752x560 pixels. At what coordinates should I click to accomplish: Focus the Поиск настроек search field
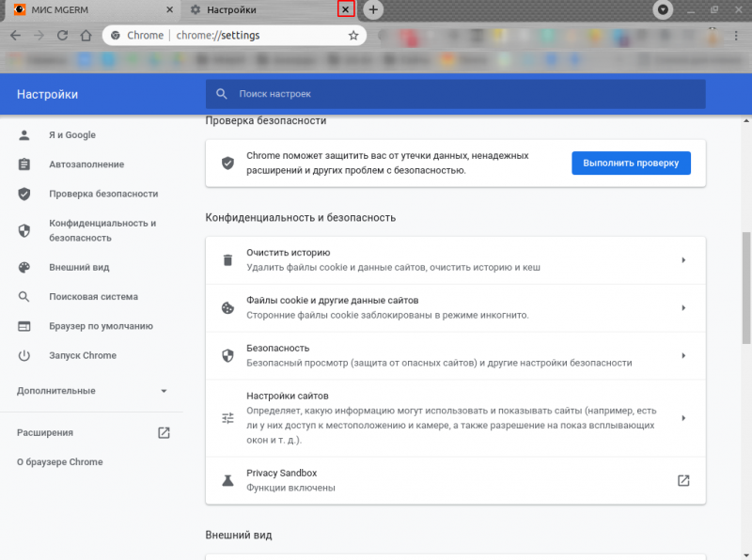coord(461,94)
